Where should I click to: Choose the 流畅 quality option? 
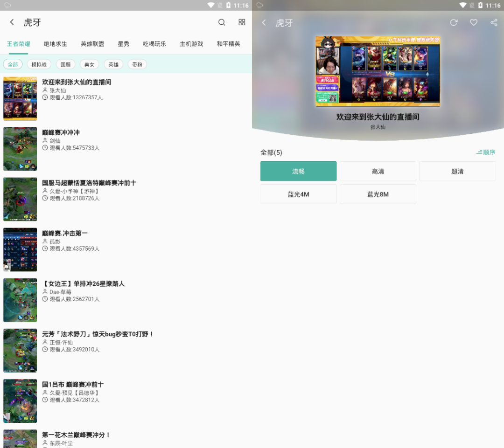pos(298,171)
